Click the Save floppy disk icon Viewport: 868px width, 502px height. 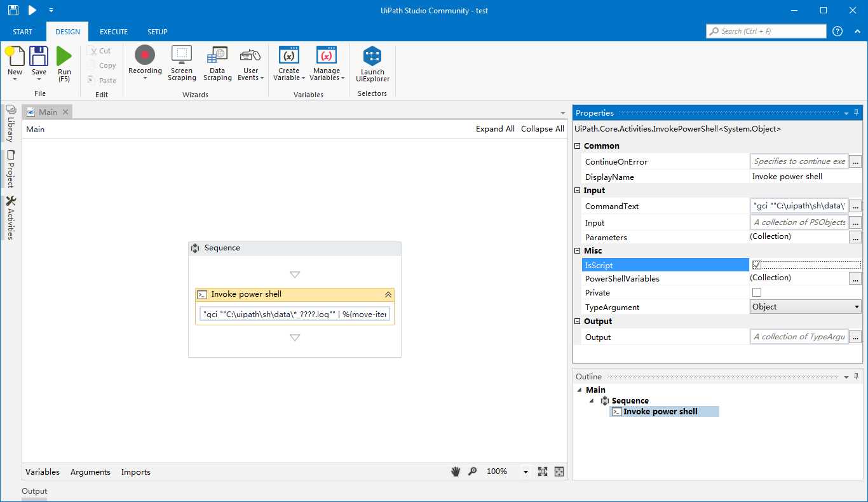[39, 56]
